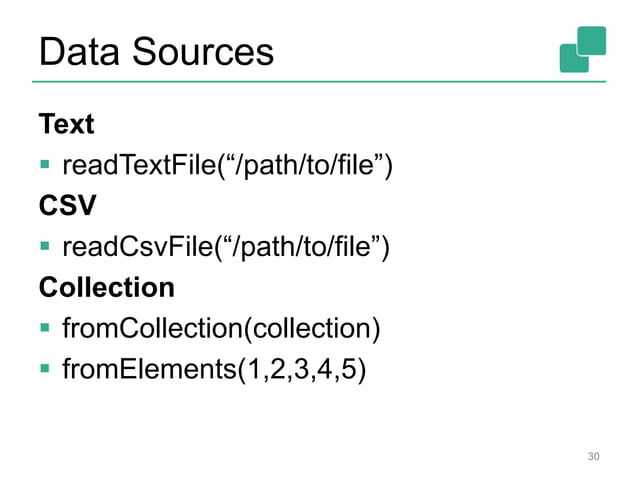Image resolution: width=638 pixels, height=478 pixels.
Task: Click the bullet square before fromElements
Action: point(45,371)
